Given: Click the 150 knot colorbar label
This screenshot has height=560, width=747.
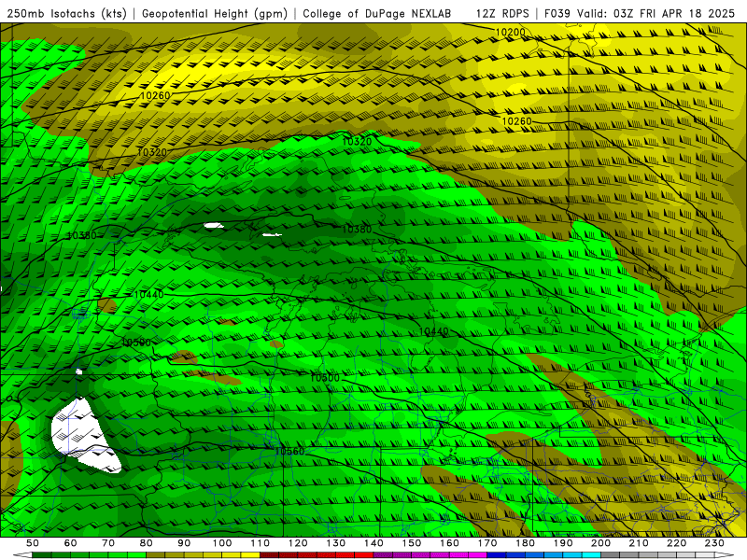Looking at the screenshot, I should point(412,543).
